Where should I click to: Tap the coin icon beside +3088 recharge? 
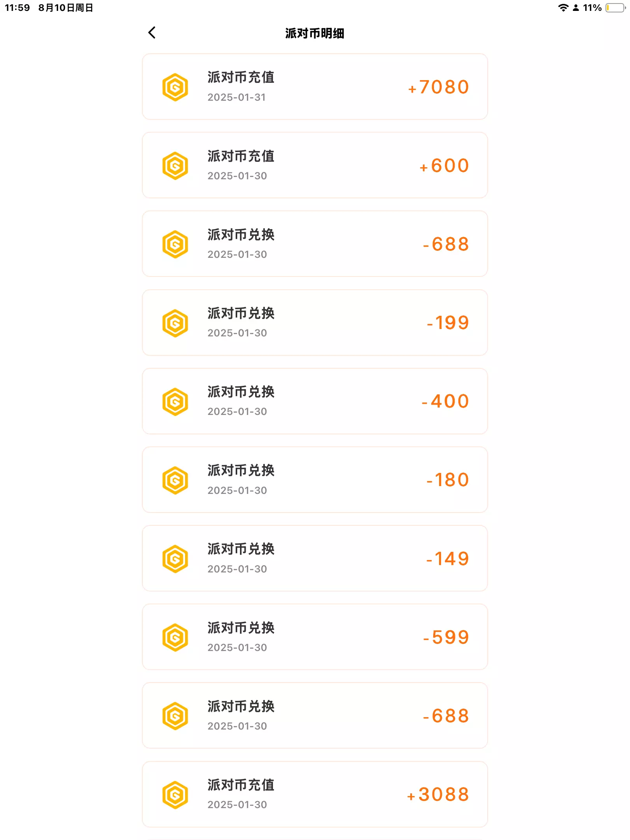pos(175,795)
